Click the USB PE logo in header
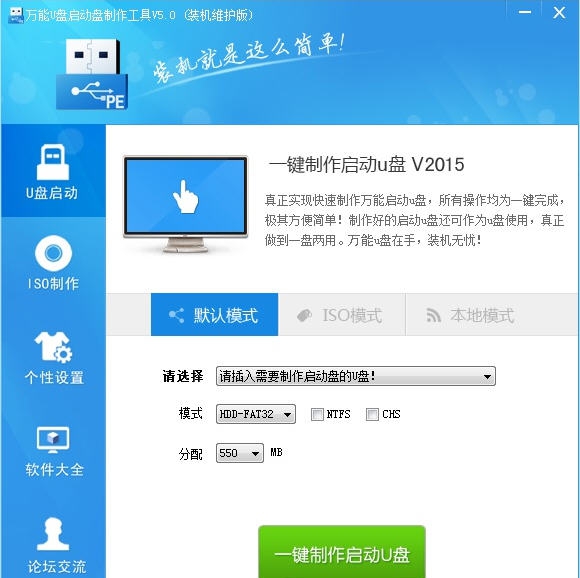The image size is (580, 578). 92,74
